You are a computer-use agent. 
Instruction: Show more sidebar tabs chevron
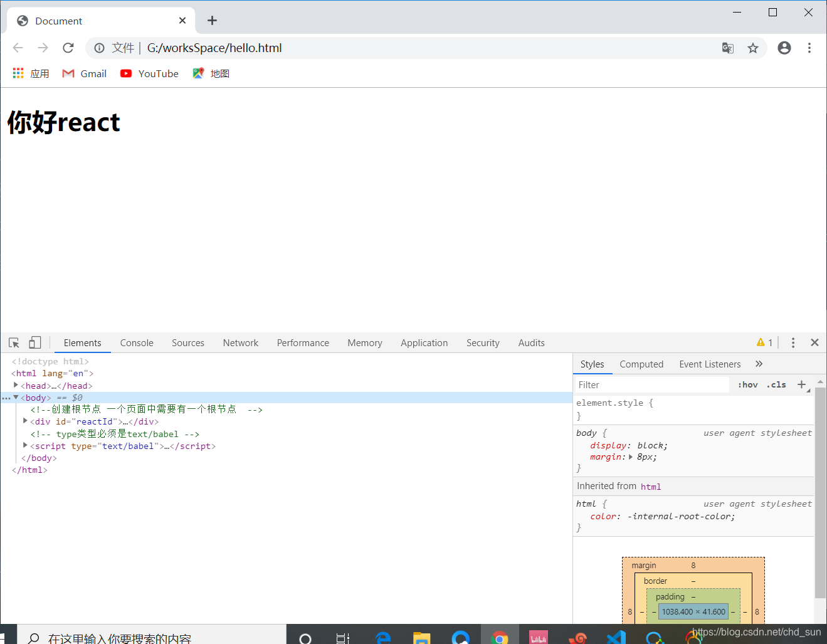pyautogui.click(x=759, y=364)
